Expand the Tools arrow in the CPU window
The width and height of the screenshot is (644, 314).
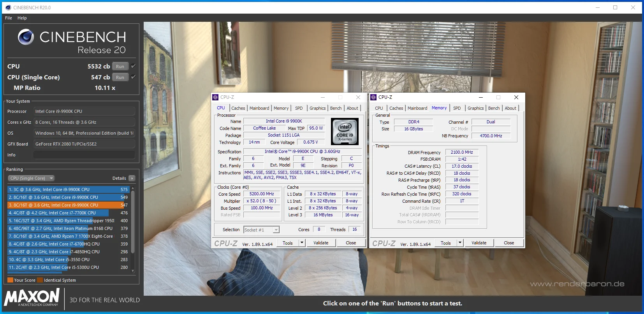point(302,243)
